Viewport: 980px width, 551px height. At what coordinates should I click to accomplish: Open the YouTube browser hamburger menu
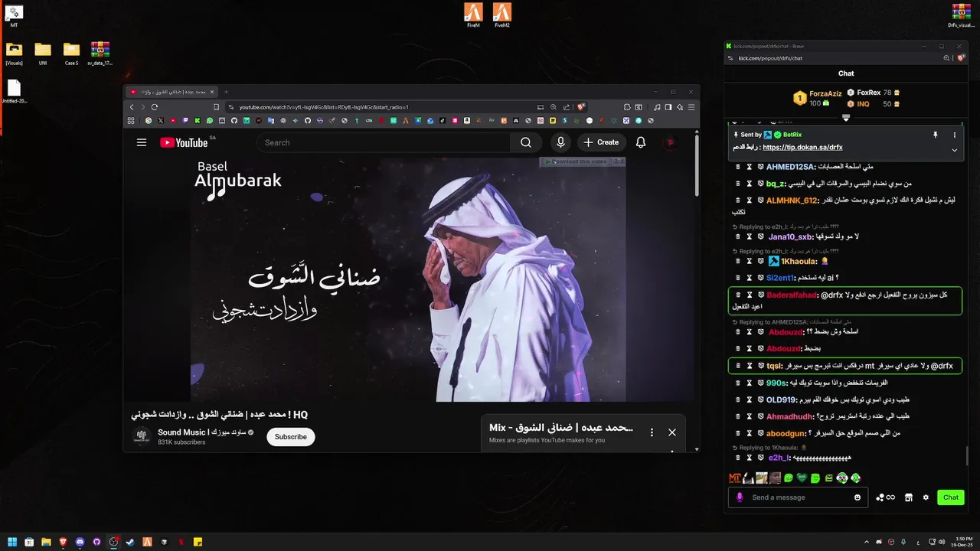coord(691,107)
